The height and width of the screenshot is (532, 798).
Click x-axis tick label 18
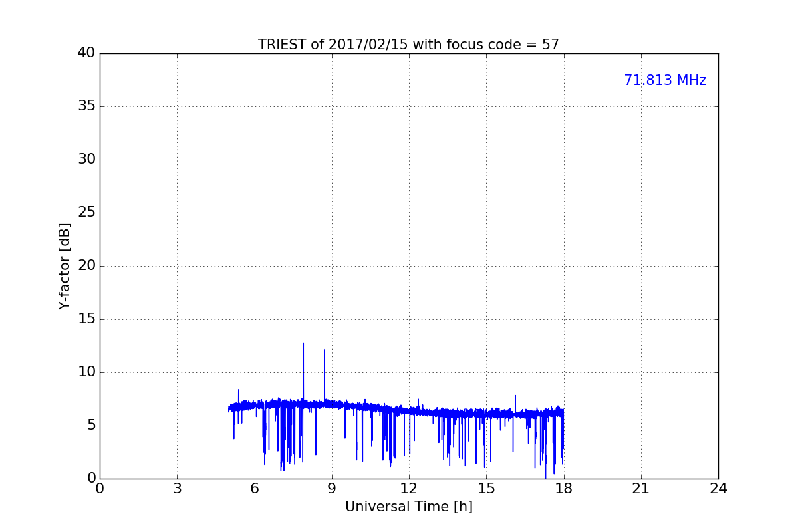coord(564,489)
